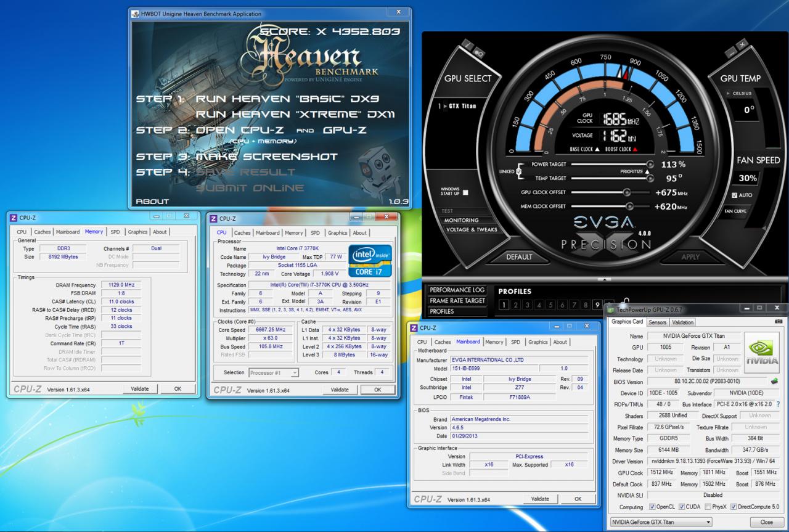The image size is (789, 532).
Task: Click Make Screenshot in Heaven Benchmark
Action: click(266, 157)
